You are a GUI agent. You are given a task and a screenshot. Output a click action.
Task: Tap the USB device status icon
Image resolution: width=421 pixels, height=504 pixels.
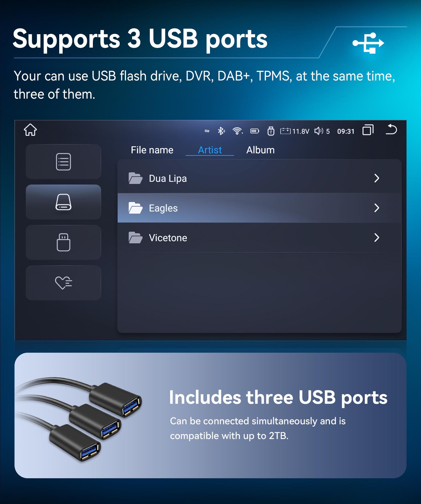pos(271,131)
